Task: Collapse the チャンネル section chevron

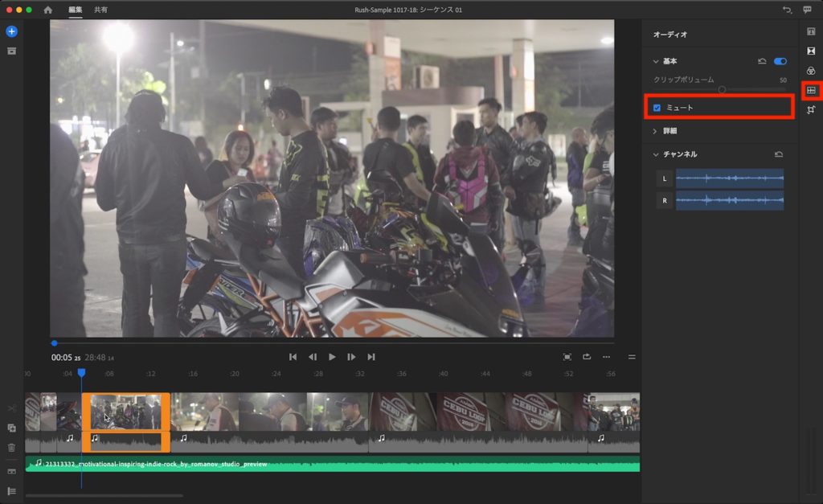Action: click(x=655, y=154)
